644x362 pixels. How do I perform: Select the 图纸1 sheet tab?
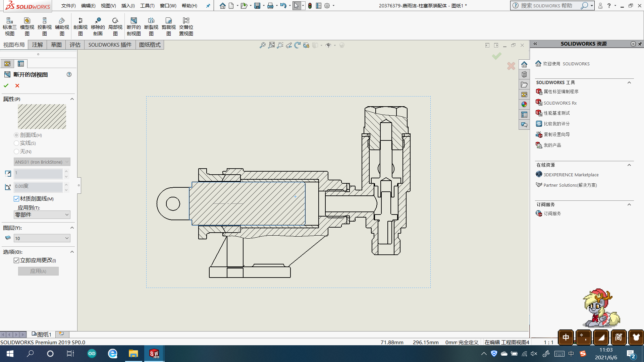[42, 334]
